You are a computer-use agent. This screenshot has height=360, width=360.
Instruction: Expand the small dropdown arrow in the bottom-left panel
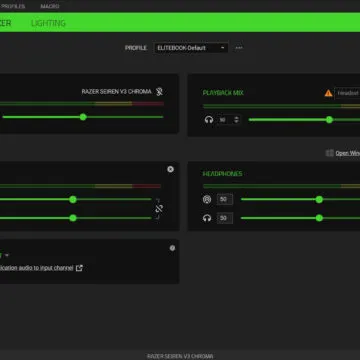[7, 255]
